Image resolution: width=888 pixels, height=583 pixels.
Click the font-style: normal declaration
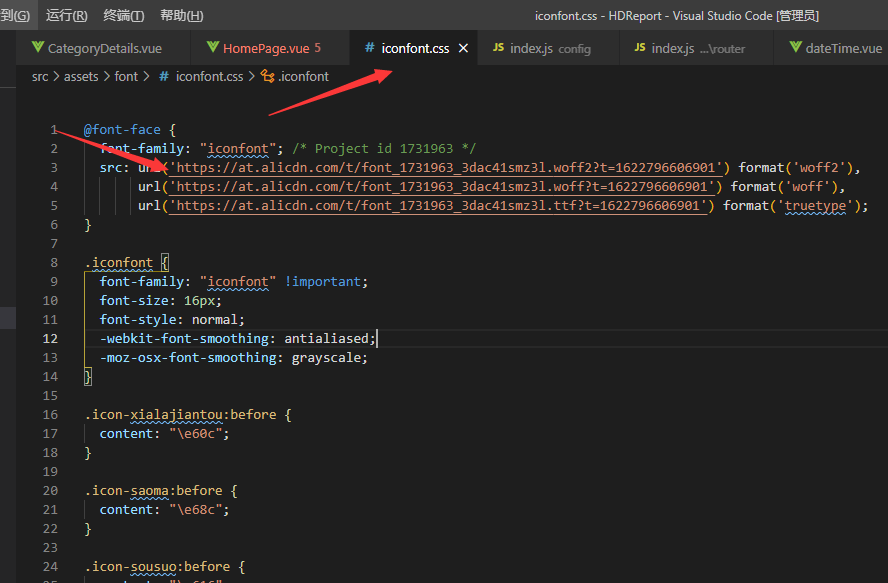[172, 320]
